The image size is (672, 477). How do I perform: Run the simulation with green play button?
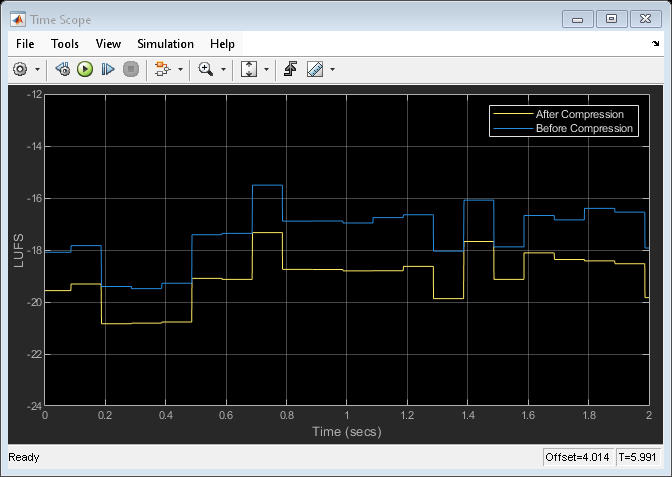(85, 69)
